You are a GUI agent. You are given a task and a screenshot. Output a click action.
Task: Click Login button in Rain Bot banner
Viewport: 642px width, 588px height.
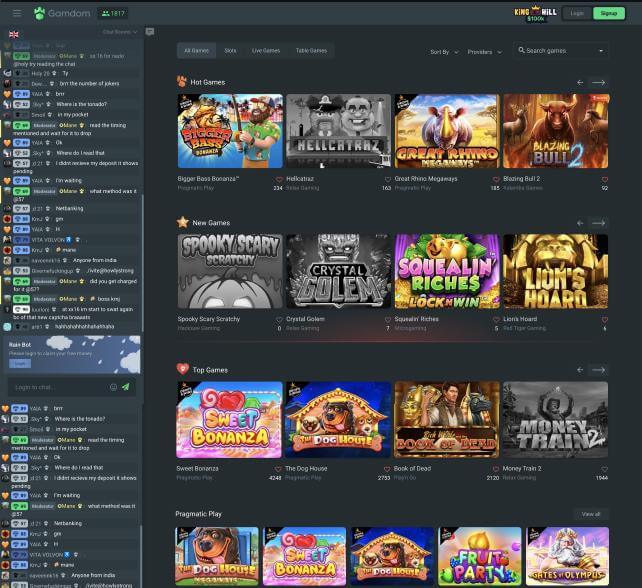click(x=20, y=363)
